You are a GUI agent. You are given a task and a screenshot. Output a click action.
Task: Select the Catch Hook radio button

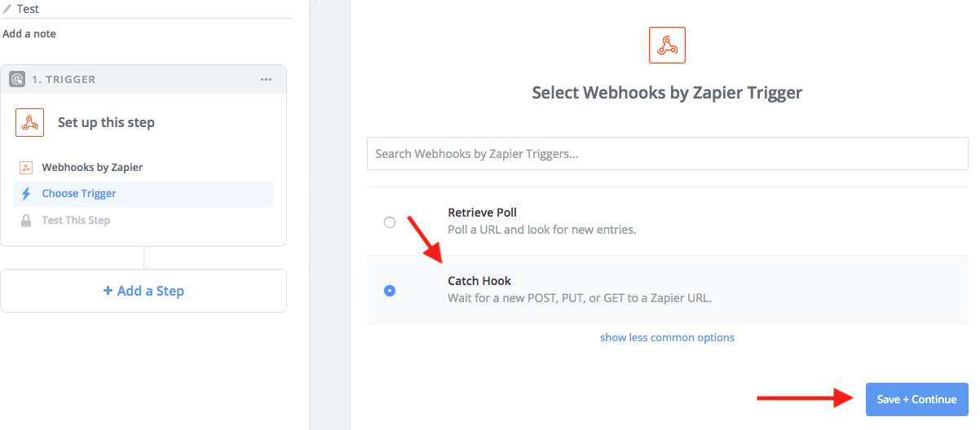pyautogui.click(x=390, y=291)
